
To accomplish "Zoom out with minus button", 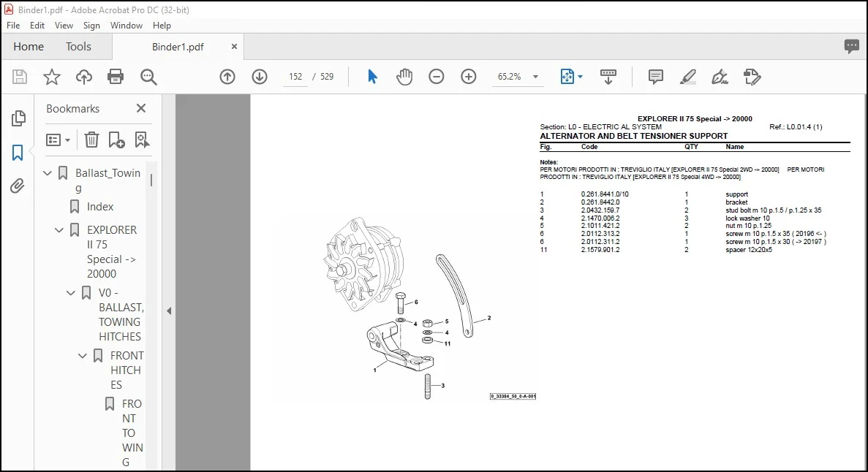I will click(x=437, y=77).
